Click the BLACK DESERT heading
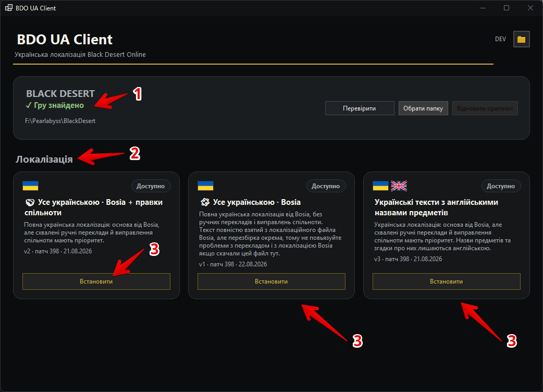Viewport: 543px width, 392px height. pyautogui.click(x=60, y=93)
